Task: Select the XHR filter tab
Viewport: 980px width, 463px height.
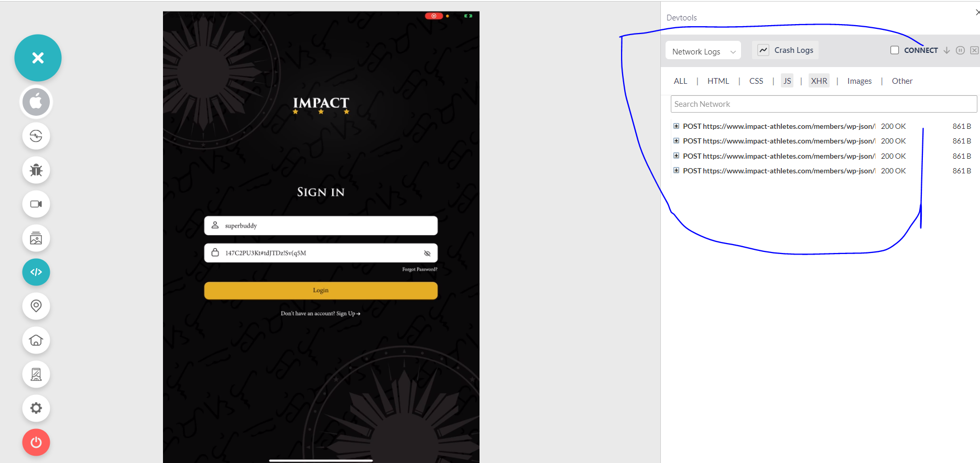Action: [819, 81]
